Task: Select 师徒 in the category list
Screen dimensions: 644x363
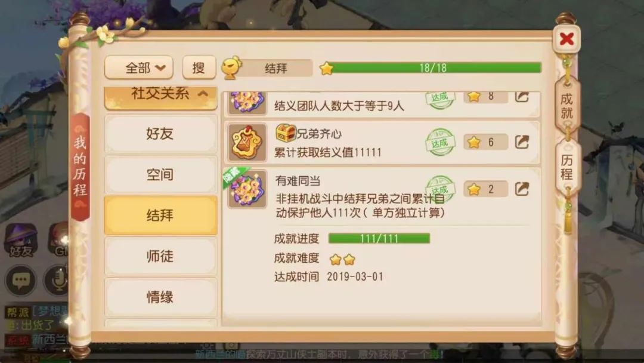Action: click(160, 256)
